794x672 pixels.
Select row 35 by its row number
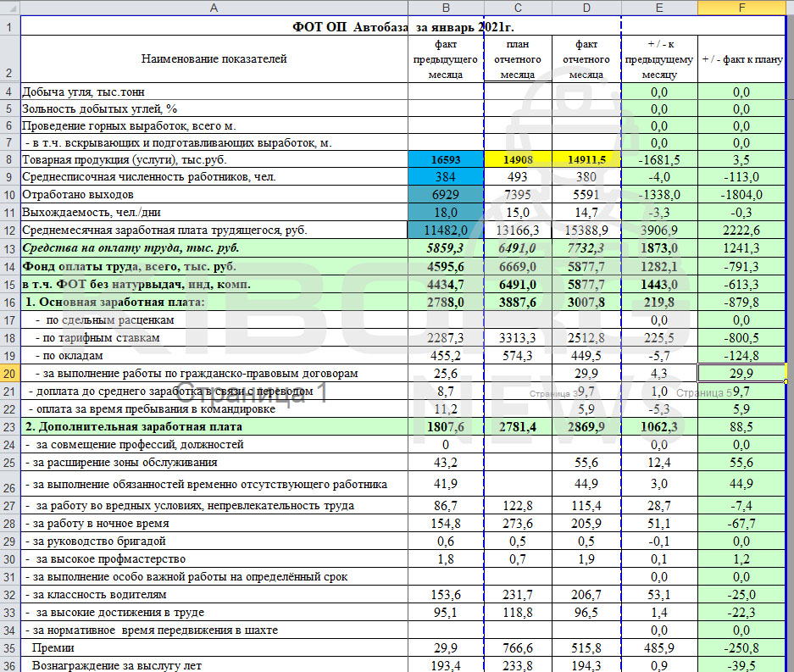point(9,647)
